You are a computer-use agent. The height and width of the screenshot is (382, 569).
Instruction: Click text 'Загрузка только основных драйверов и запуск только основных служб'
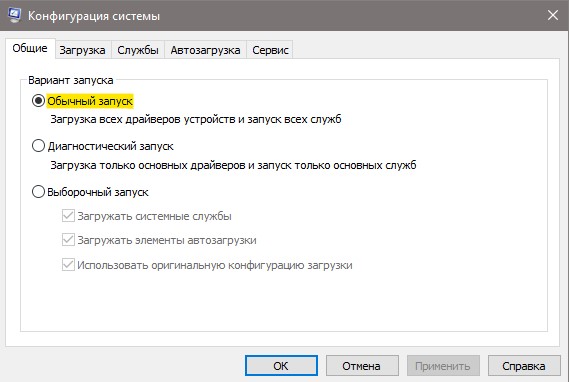pos(233,165)
